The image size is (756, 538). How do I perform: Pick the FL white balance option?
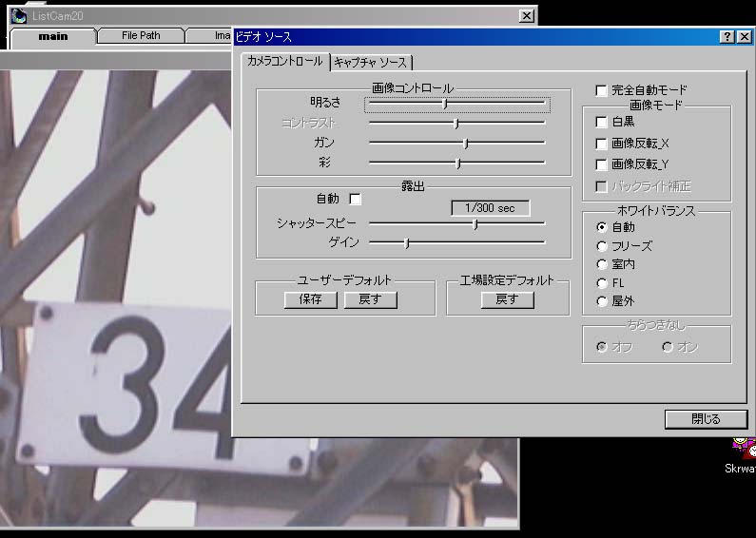pos(601,283)
